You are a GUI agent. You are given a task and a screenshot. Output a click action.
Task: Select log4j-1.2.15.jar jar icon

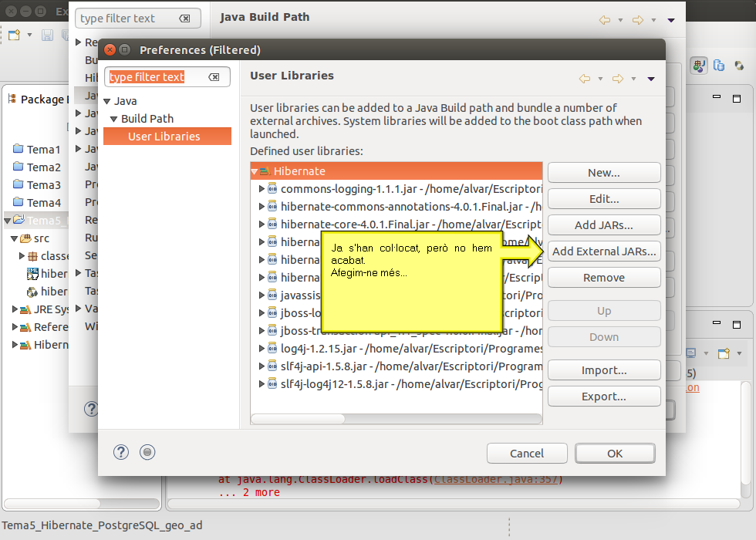click(272, 348)
